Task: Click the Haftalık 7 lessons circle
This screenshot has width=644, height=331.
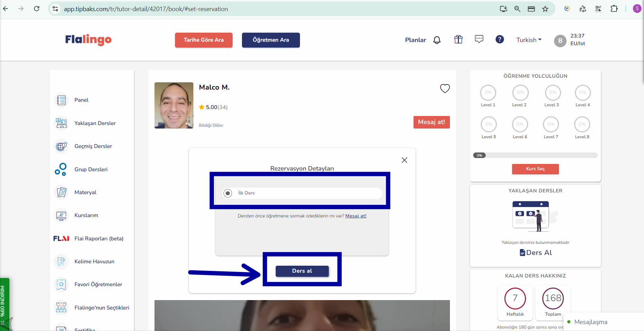Action: (515, 298)
